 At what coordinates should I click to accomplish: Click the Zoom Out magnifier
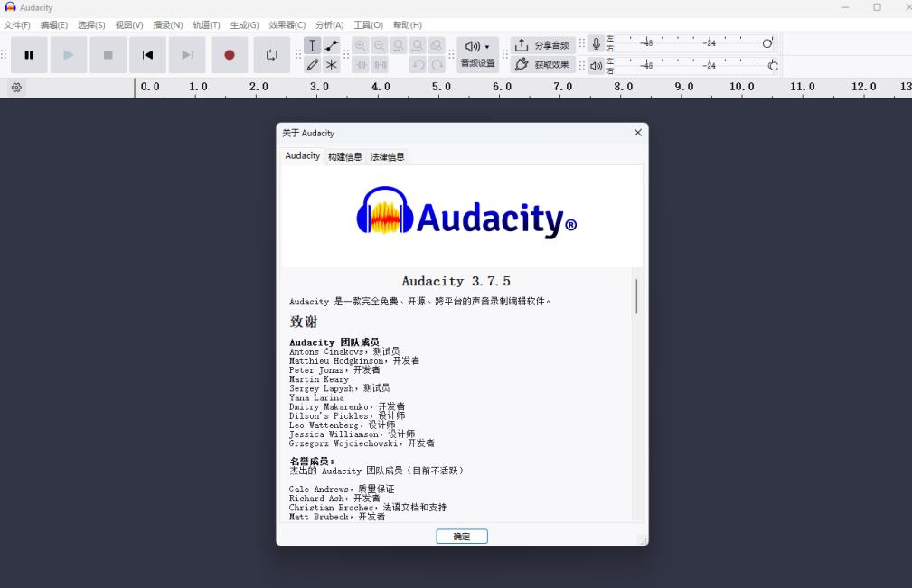380,45
